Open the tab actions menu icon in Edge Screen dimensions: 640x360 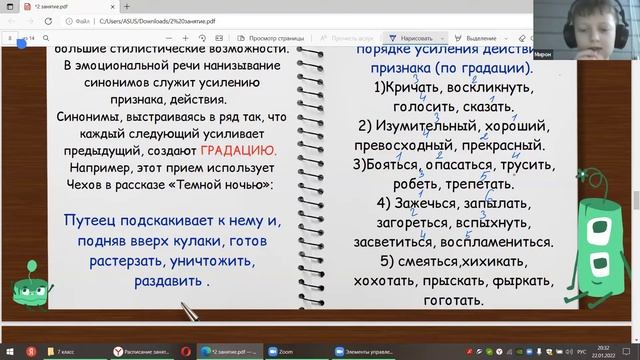click(10, 7)
